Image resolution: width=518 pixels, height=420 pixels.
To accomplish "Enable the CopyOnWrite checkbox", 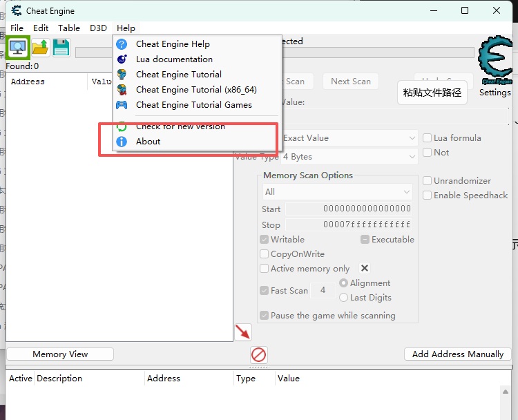I will [x=264, y=254].
